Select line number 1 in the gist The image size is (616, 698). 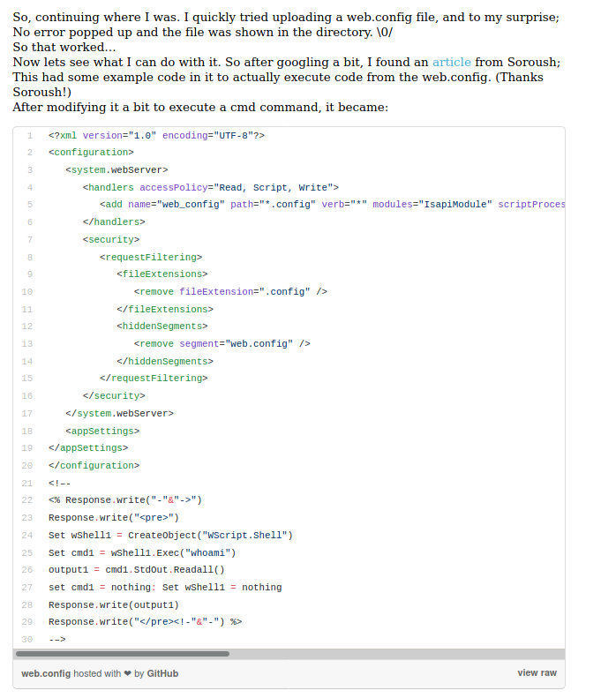[x=30, y=135]
